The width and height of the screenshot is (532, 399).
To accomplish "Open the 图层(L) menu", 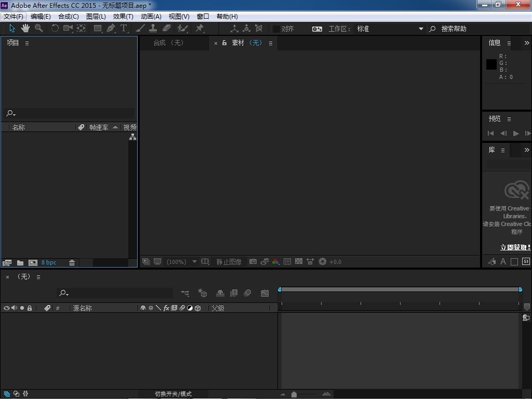I will point(96,16).
